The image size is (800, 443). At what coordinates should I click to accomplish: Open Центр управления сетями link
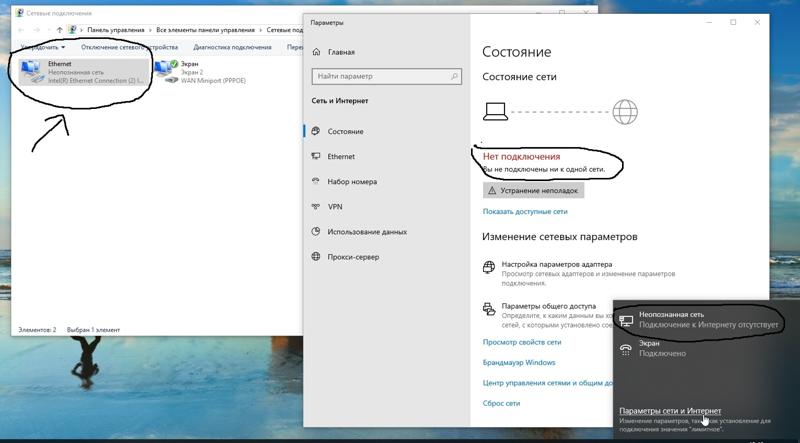[x=547, y=383]
